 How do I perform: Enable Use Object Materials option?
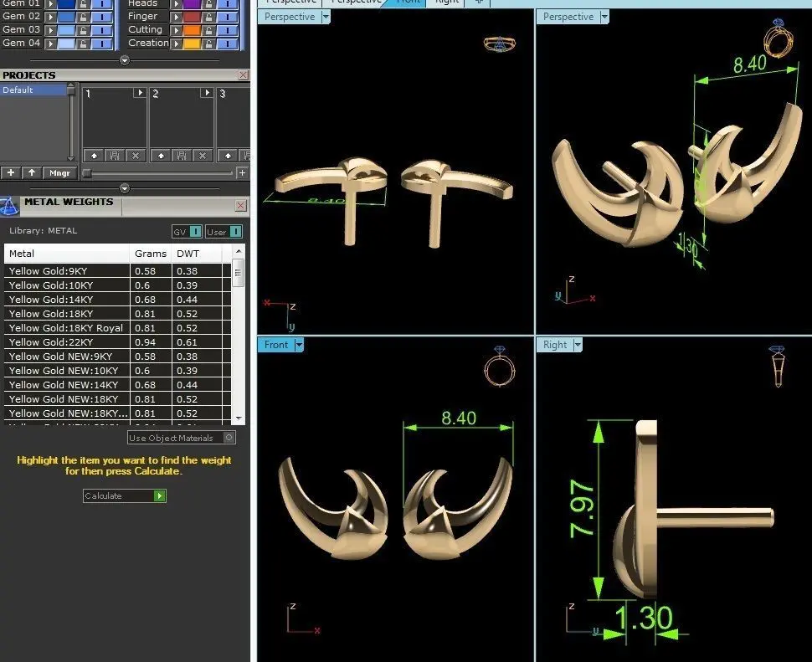(x=229, y=438)
